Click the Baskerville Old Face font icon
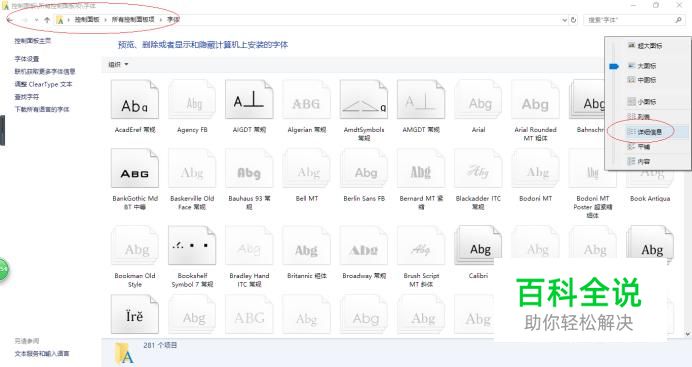The height and width of the screenshot is (367, 692). click(192, 169)
